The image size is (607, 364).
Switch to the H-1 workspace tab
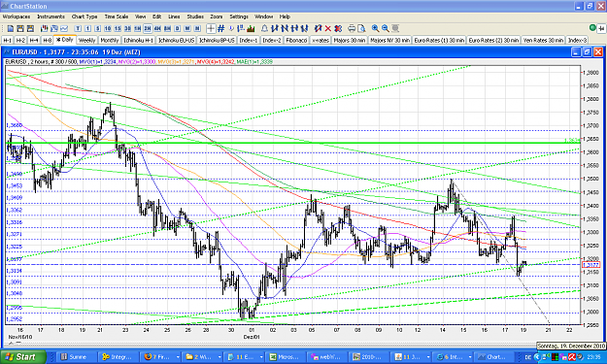[8, 40]
